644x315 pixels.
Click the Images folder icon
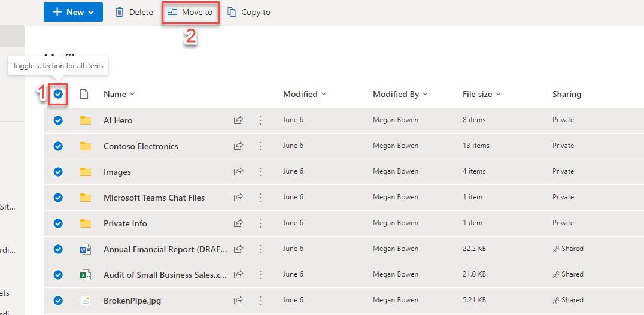pos(86,172)
